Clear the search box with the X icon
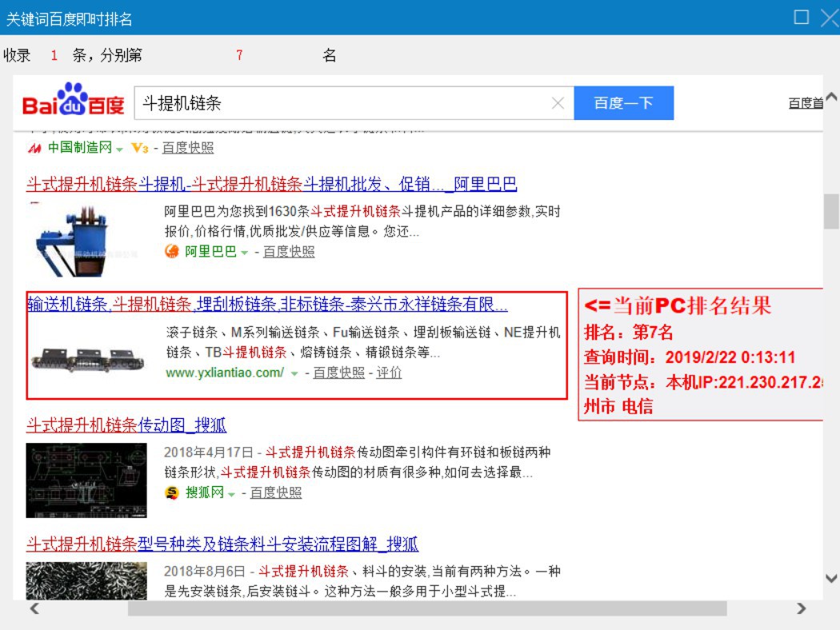Viewport: 840px width, 630px height. pos(558,103)
